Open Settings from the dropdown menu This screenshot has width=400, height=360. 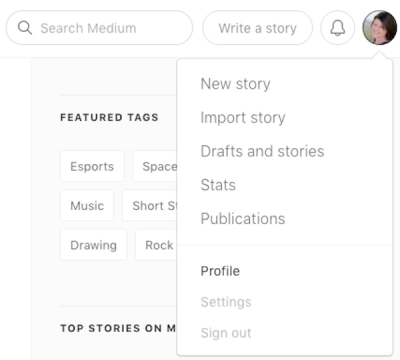pos(226,302)
